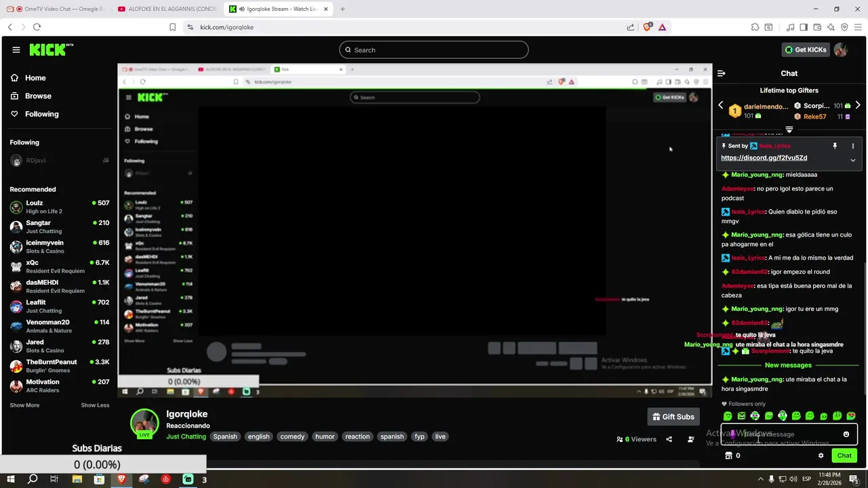This screenshot has height=488, width=868.
Task: Open Louiz recommended channel
Action: (60, 207)
